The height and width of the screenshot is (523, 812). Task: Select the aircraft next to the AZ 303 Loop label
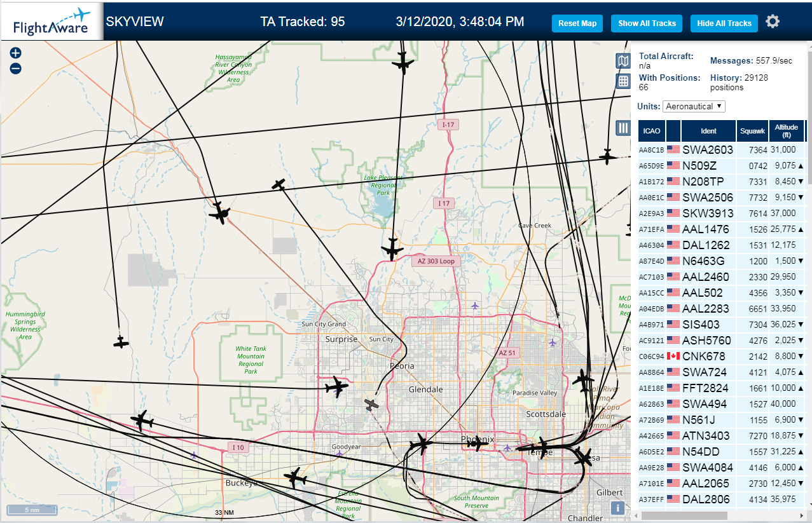(392, 248)
